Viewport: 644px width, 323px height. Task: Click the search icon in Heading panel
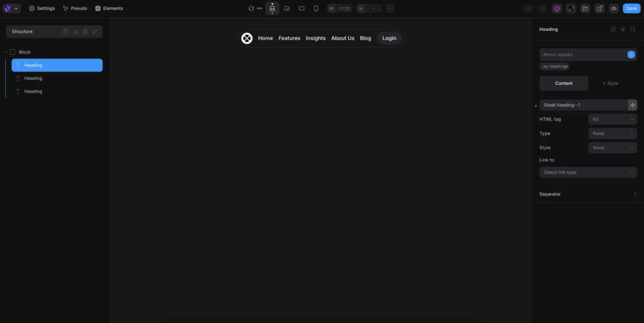pos(633,29)
